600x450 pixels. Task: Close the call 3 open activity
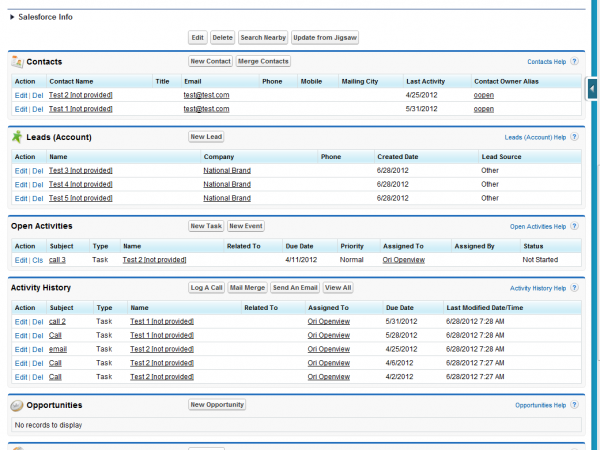tap(38, 260)
